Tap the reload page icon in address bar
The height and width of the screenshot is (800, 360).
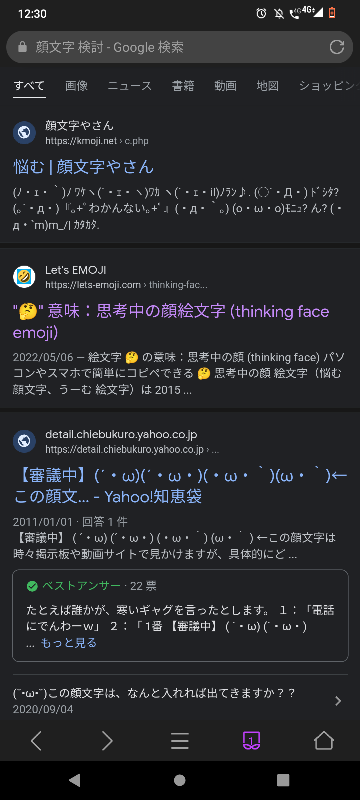tap(337, 47)
